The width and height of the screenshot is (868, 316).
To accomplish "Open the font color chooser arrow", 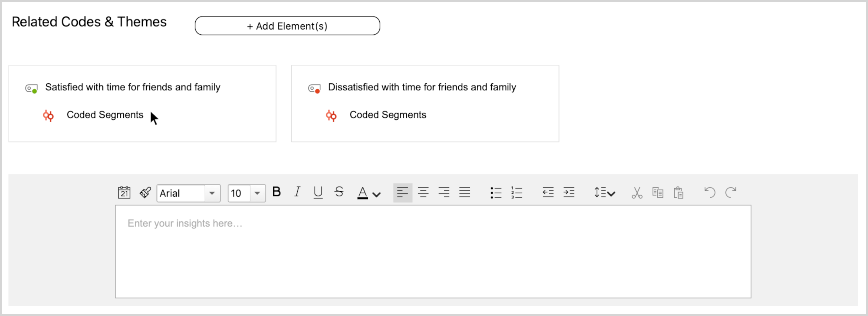I will pyautogui.click(x=377, y=194).
